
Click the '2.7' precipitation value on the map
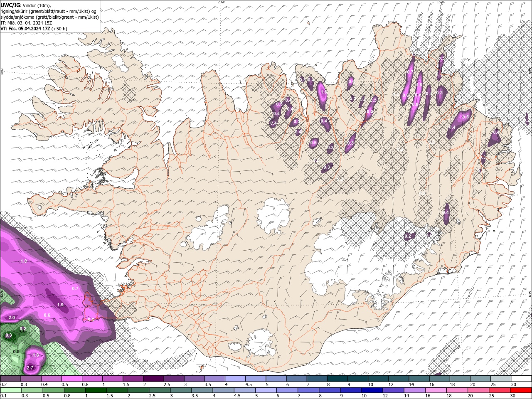tap(30, 368)
